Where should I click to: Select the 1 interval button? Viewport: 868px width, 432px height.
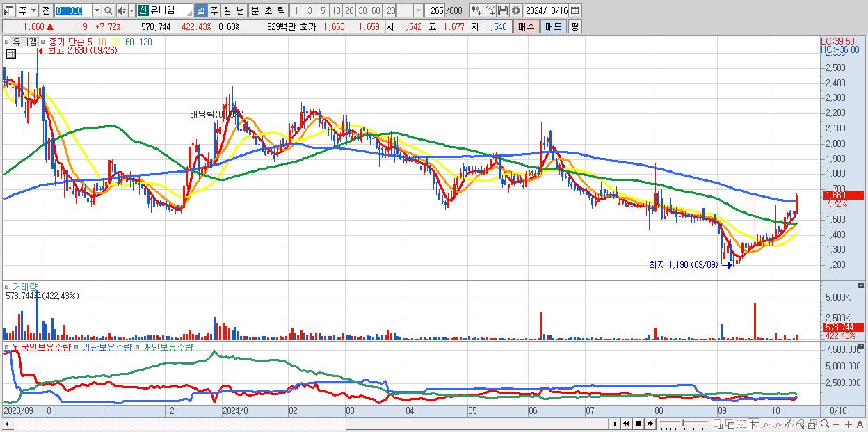click(296, 10)
